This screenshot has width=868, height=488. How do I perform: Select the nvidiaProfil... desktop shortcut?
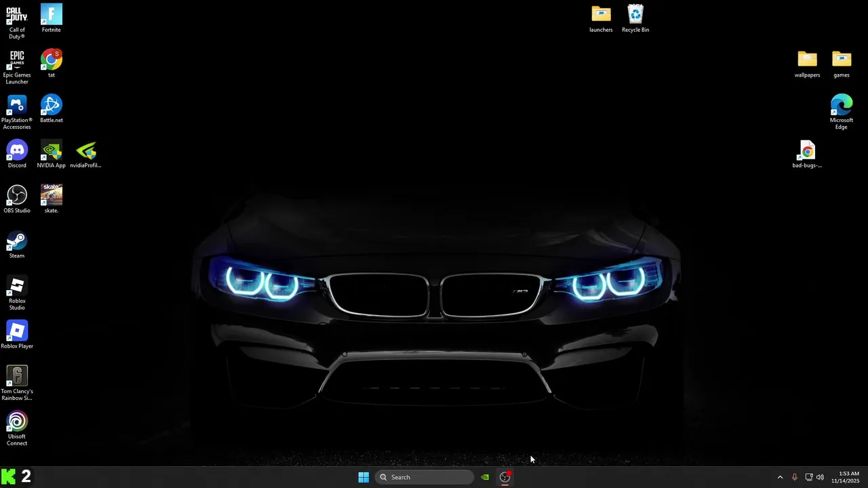[x=86, y=155]
